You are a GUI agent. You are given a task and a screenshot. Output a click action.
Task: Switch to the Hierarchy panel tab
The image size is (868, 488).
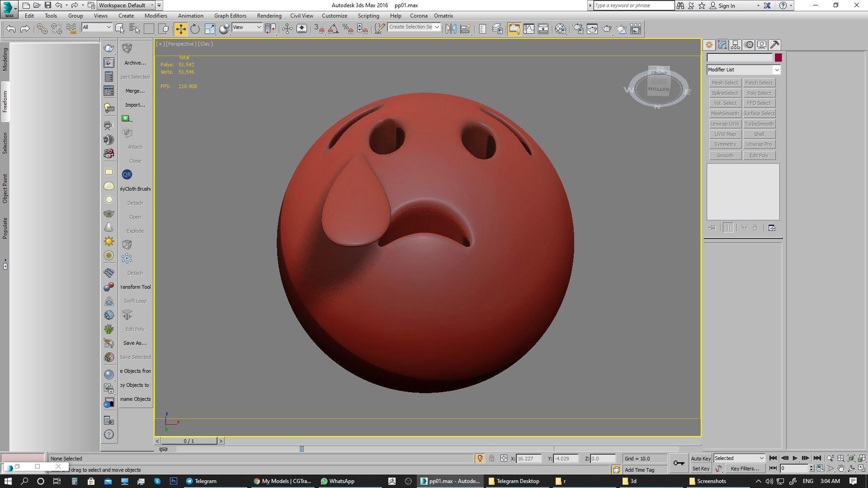pyautogui.click(x=735, y=45)
